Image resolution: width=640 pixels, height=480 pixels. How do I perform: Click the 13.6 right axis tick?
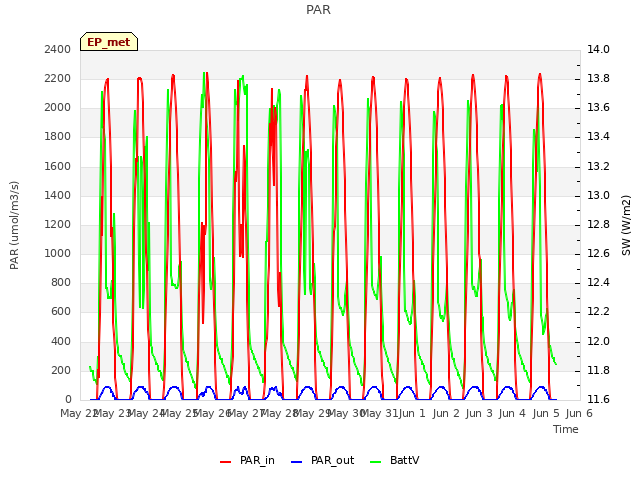(x=598, y=108)
